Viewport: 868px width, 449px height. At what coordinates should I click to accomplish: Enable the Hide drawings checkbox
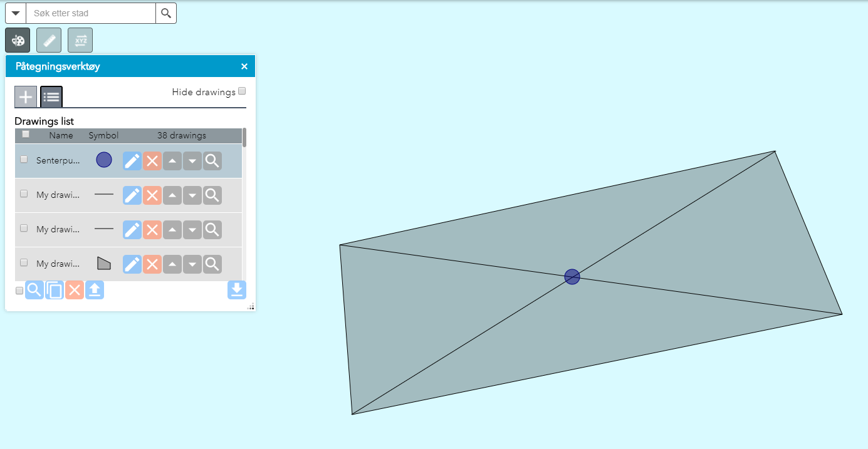click(x=242, y=91)
